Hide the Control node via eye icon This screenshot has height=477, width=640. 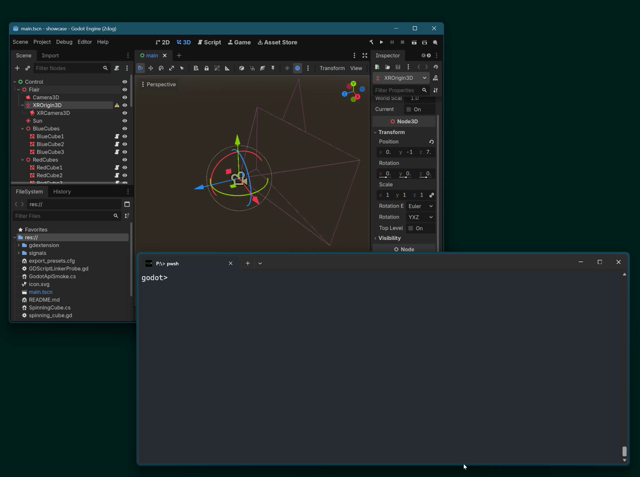[x=124, y=82]
